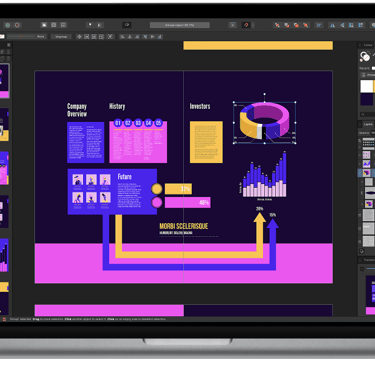Select the highlighted donut chart layer

coord(367,173)
